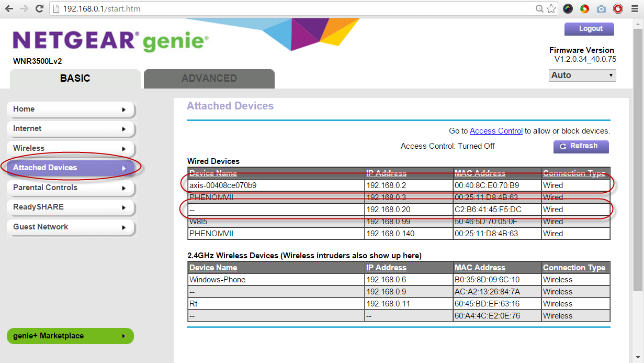The width and height of the screenshot is (644, 363).
Task: Refresh the attached devices list
Action: click(x=581, y=146)
